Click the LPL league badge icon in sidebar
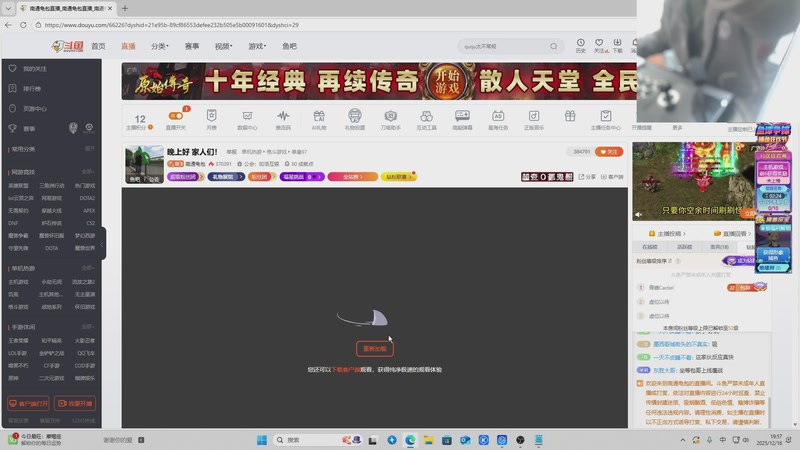The image size is (800, 450). (73, 128)
